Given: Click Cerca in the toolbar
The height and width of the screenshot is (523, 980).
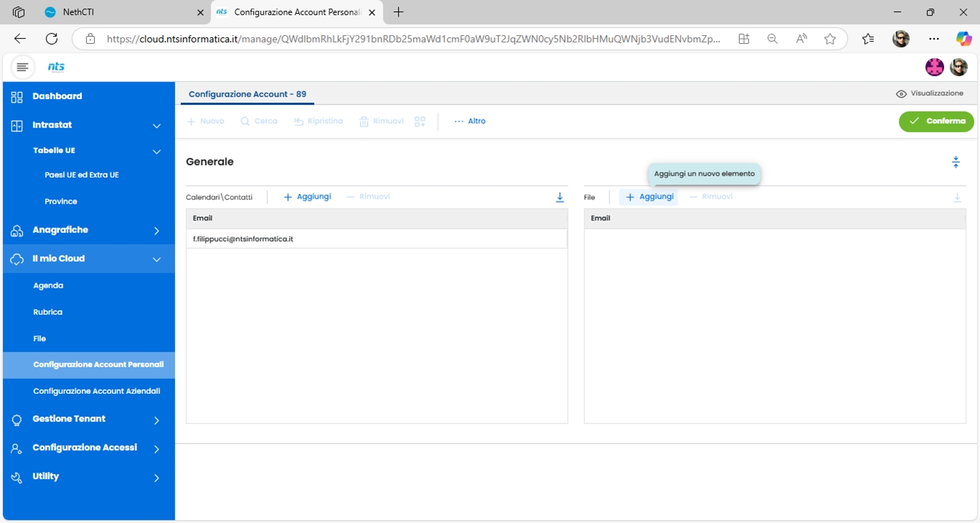Looking at the screenshot, I should click(x=259, y=122).
